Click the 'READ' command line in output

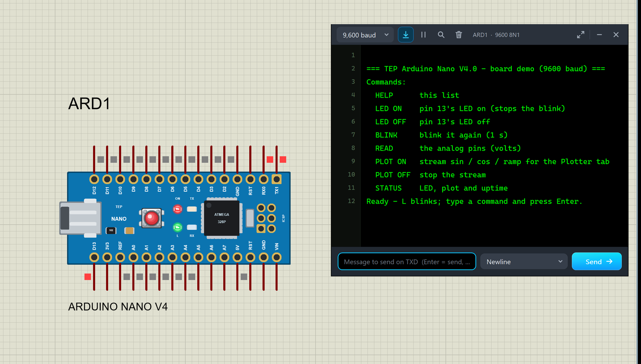tap(448, 149)
